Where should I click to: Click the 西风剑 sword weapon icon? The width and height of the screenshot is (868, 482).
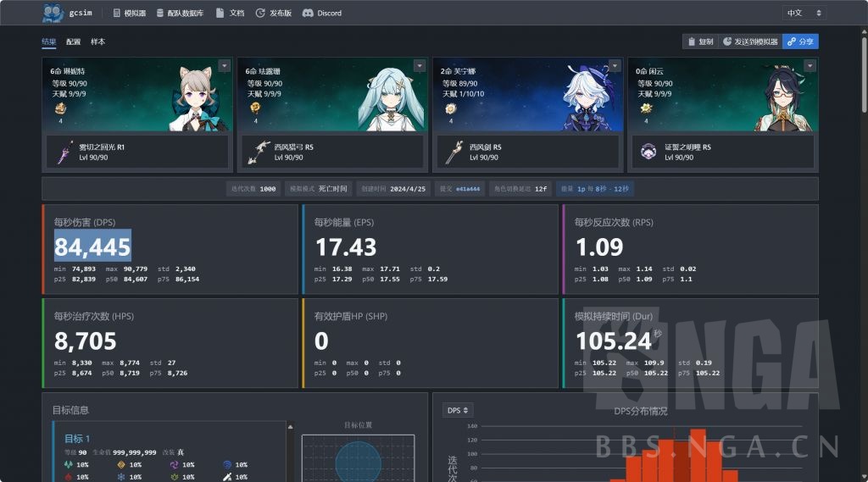[454, 152]
